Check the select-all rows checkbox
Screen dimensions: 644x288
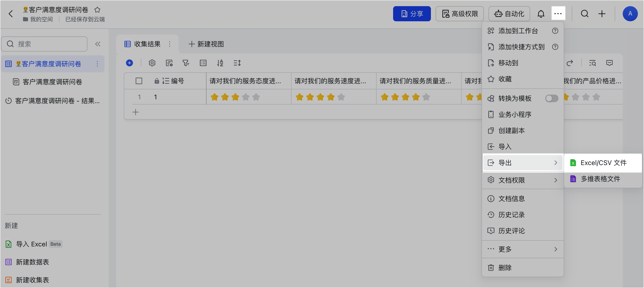(x=139, y=81)
